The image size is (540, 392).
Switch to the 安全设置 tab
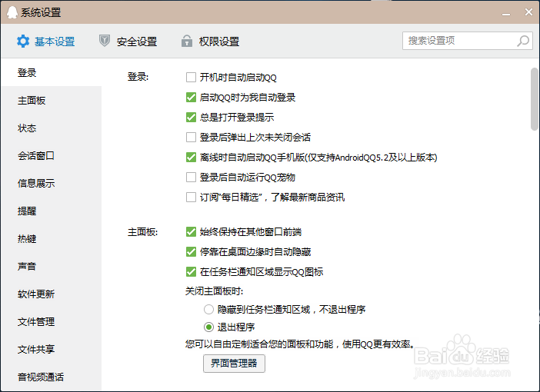click(128, 42)
